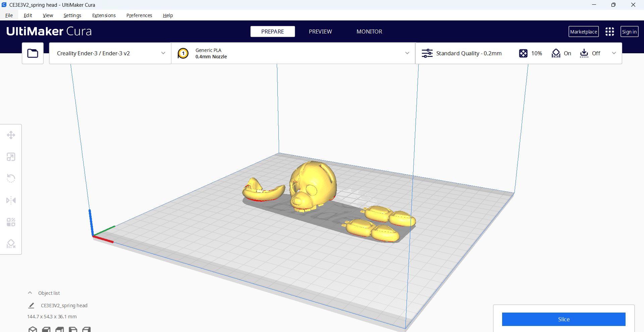Switch to top view cube
Image resolution: width=644 pixels, height=332 pixels.
pyautogui.click(x=60, y=330)
